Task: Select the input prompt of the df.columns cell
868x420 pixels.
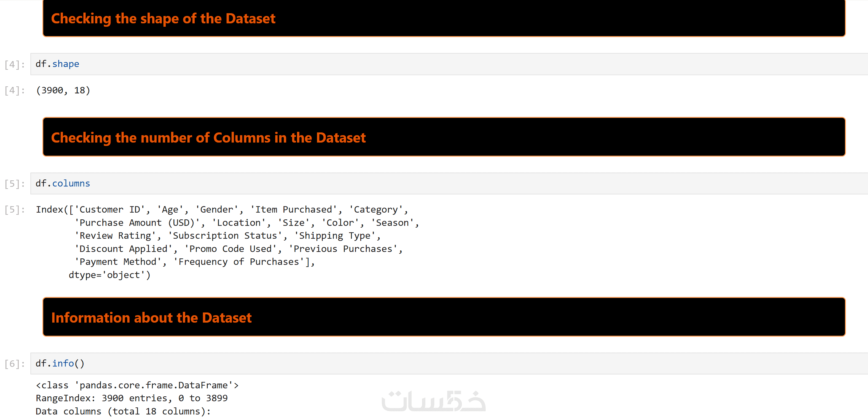Action: (15, 184)
